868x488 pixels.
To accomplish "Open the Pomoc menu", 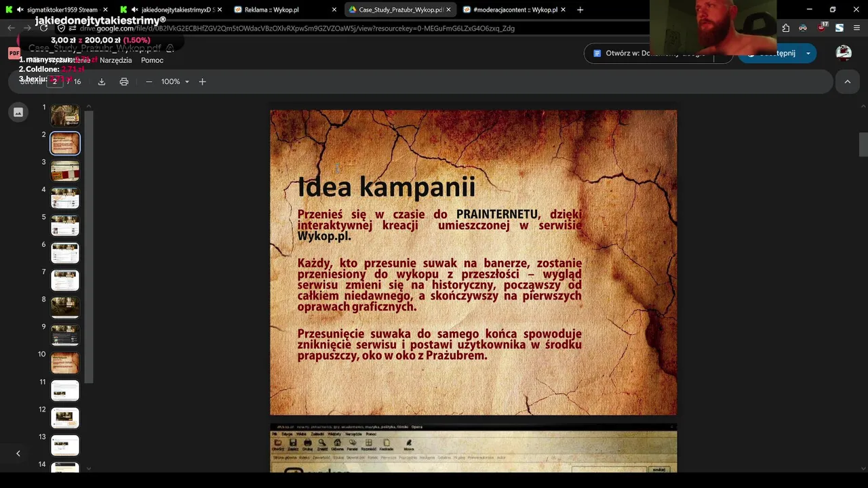I will pos(152,60).
